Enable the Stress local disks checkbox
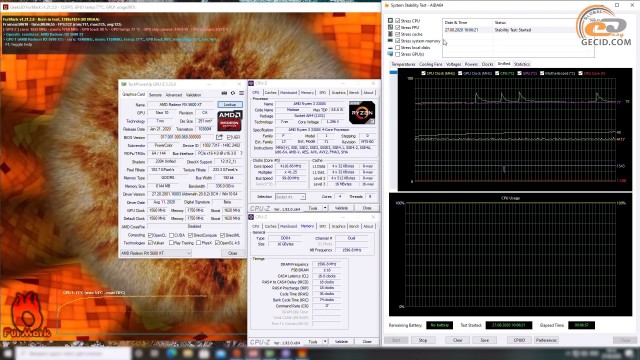640x360 pixels. click(x=398, y=47)
